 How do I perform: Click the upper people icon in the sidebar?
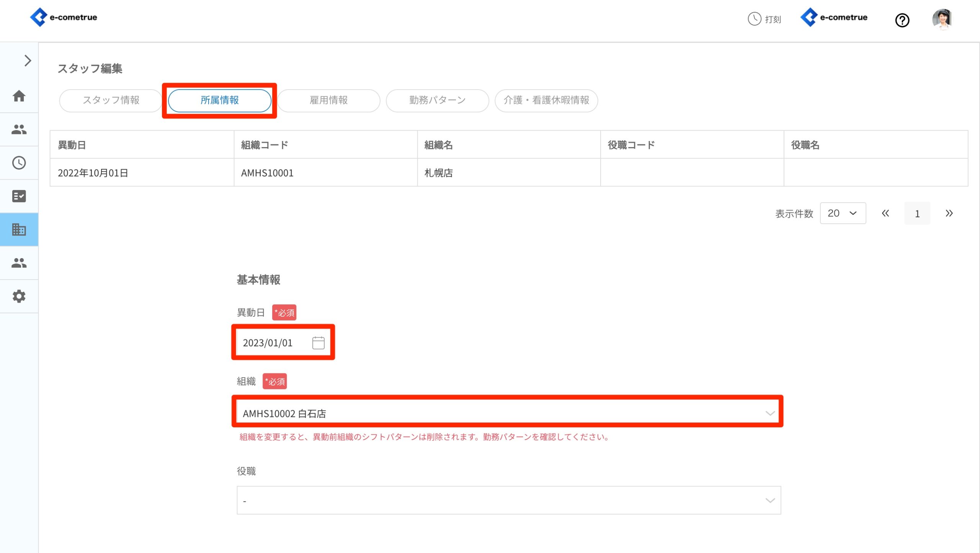pos(19,129)
